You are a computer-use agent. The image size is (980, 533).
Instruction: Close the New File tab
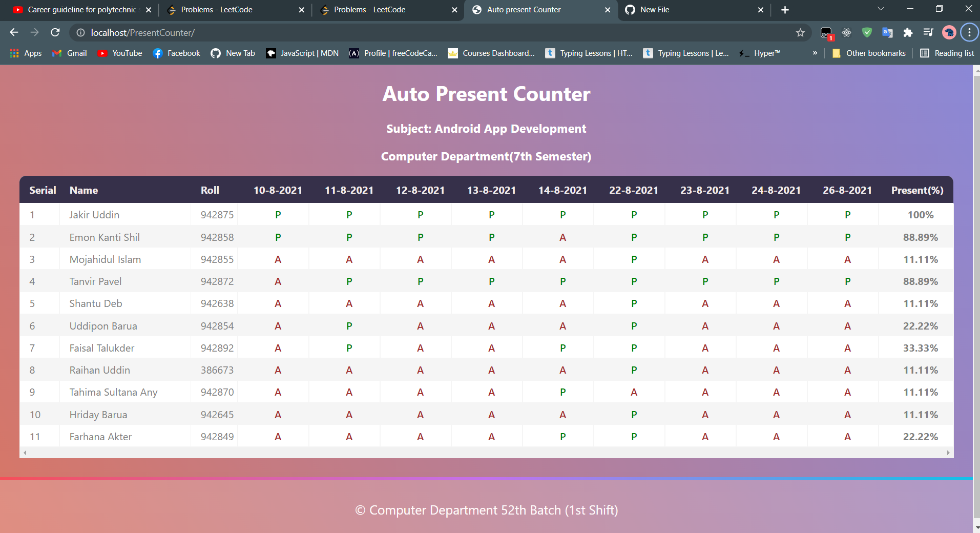tap(761, 10)
